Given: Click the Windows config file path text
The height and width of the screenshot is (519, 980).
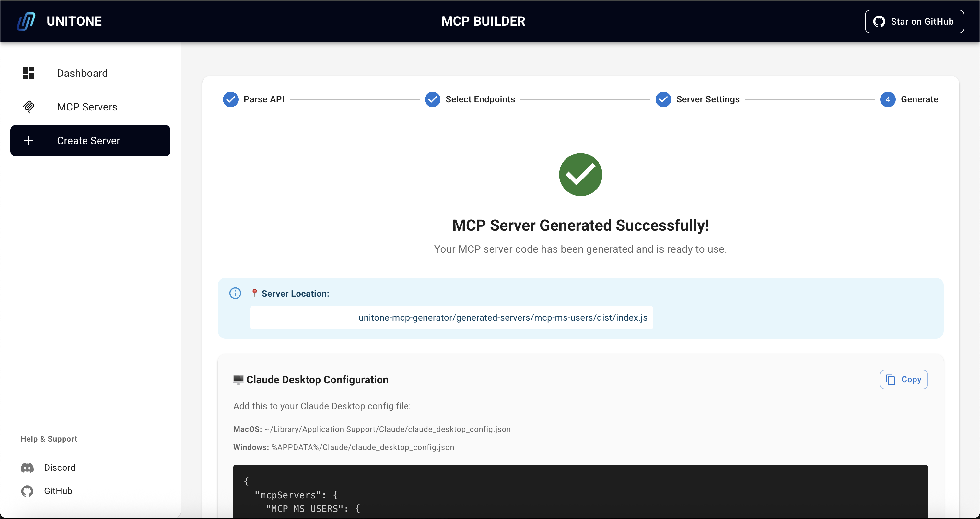Looking at the screenshot, I should click(344, 447).
